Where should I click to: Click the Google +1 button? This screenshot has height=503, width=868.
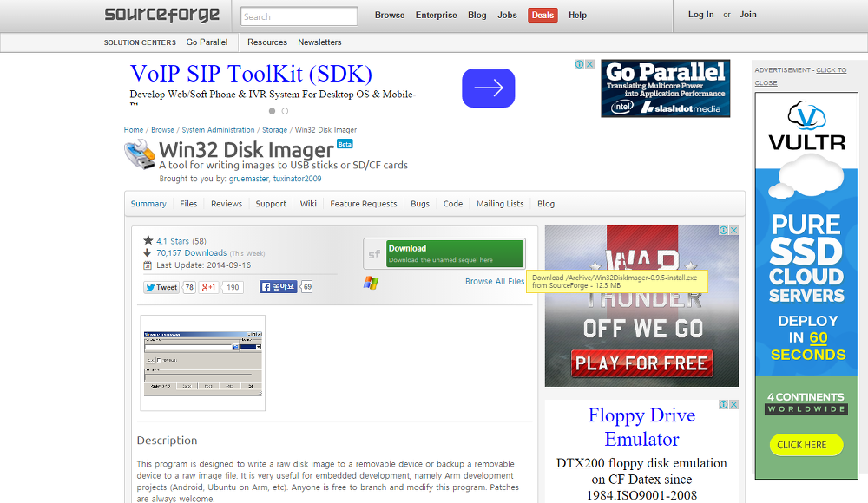point(208,287)
